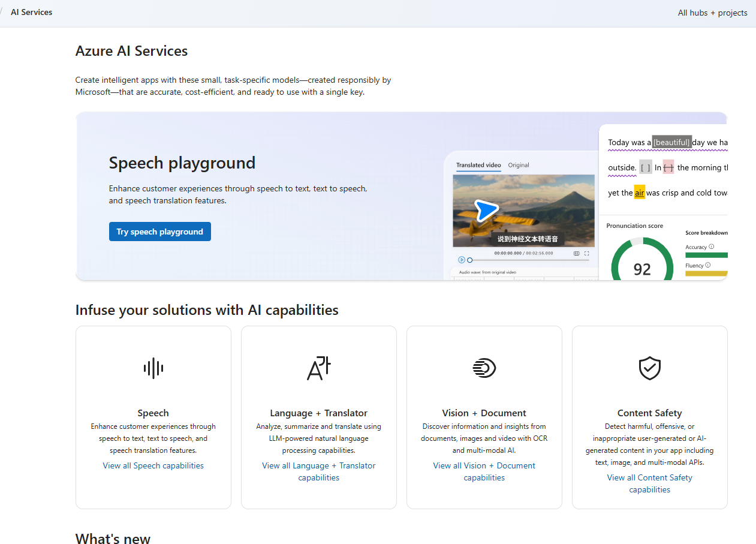
Task: Click the Content Safety card title
Action: point(650,413)
